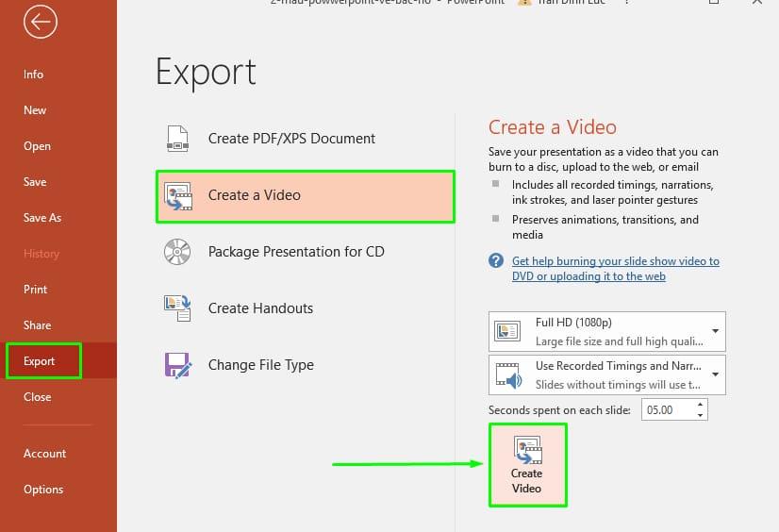Click the Create Video button
779x532 pixels.
pyautogui.click(x=527, y=465)
